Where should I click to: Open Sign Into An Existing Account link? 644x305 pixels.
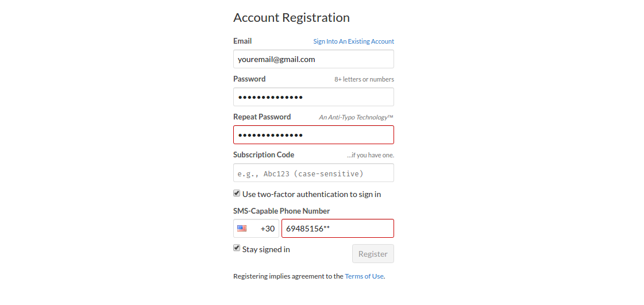coord(354,41)
